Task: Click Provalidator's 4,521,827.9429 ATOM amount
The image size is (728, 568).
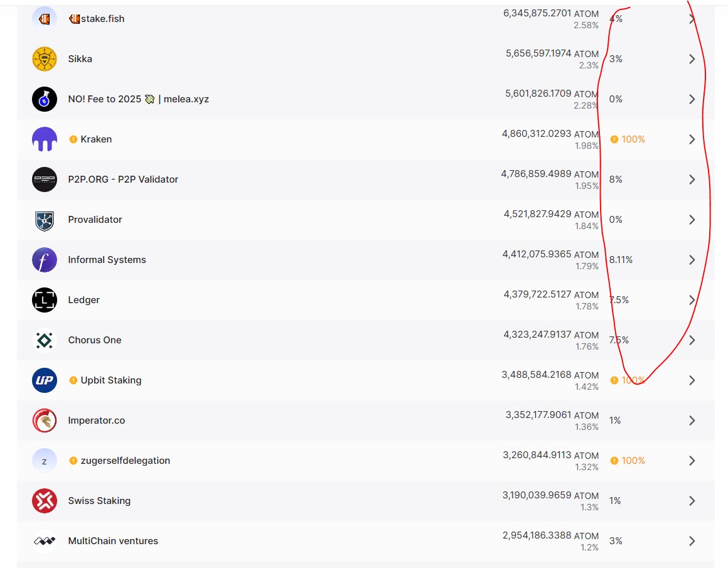Action: pos(551,214)
